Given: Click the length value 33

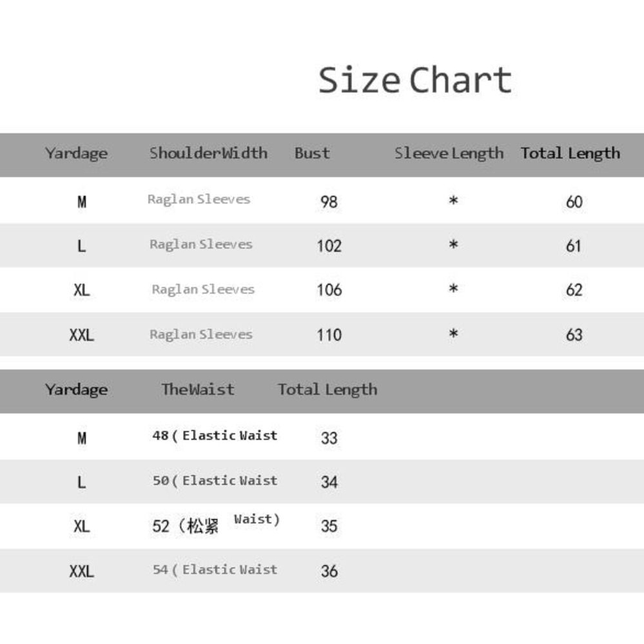Looking at the screenshot, I should (329, 438).
